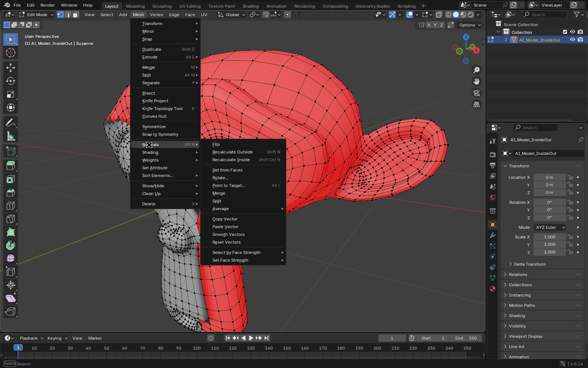This screenshot has height=368, width=588.
Task: Click the Scale X value field
Action: (x=549, y=237)
